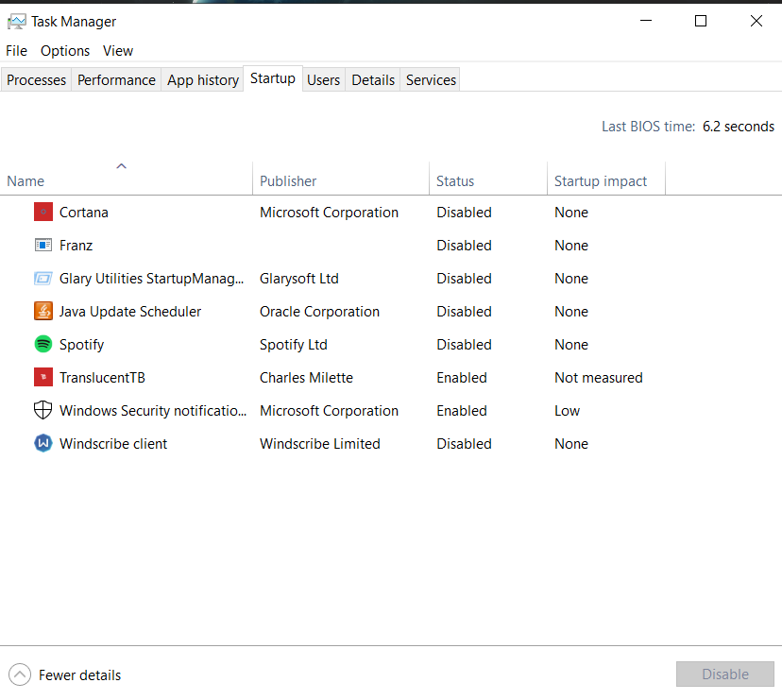Click the Spotify Ltd publisher cell

click(x=293, y=345)
